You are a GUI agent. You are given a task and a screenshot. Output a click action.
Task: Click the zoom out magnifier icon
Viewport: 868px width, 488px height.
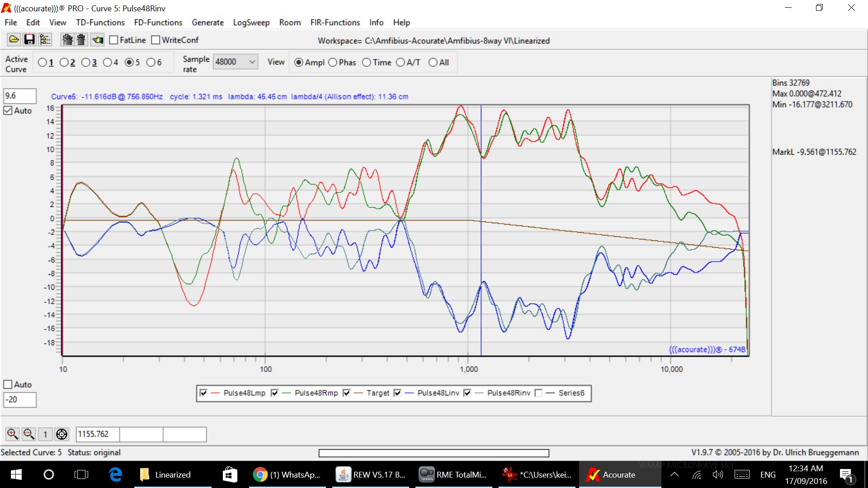[29, 434]
